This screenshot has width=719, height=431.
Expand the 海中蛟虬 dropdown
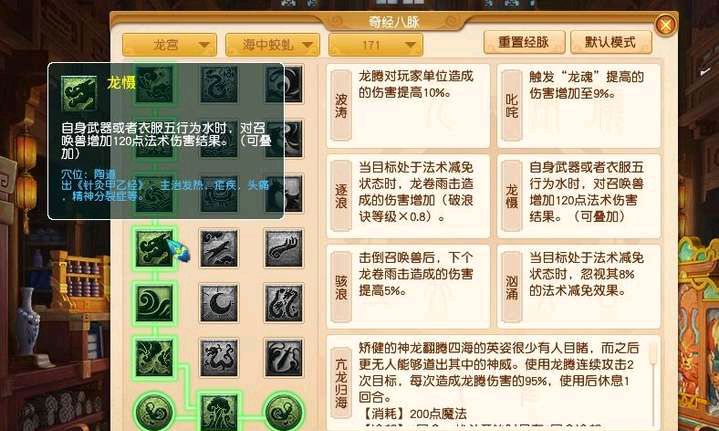[272, 45]
